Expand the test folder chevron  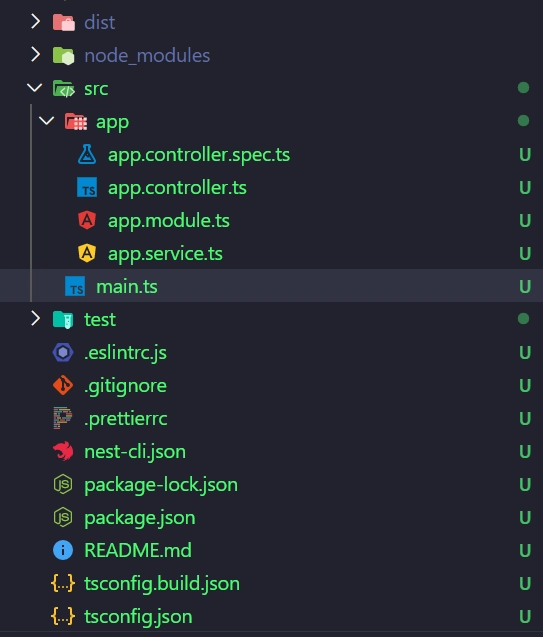pyautogui.click(x=35, y=318)
